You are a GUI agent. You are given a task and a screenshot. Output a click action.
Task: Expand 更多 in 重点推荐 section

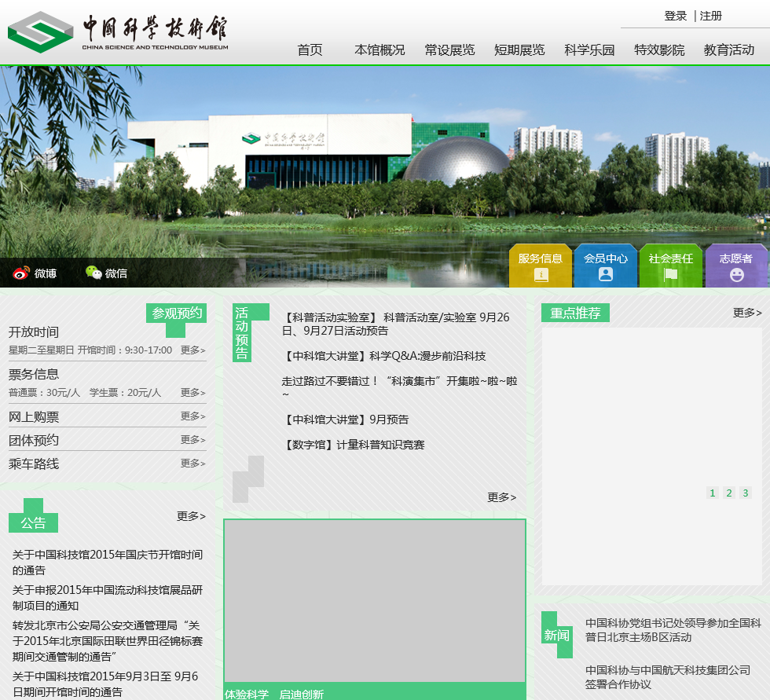click(747, 313)
